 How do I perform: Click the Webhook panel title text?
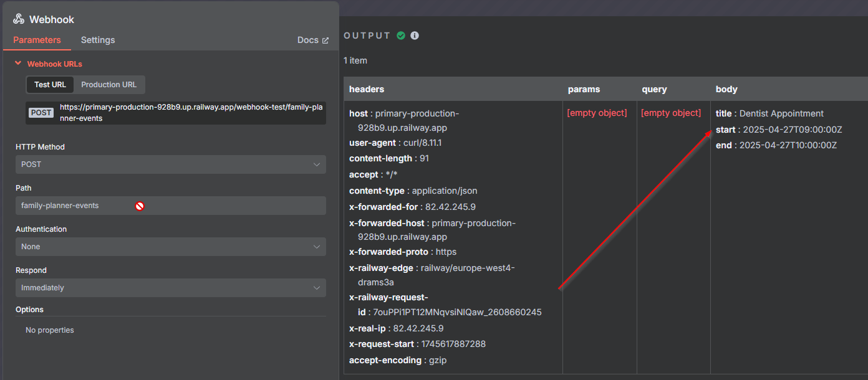(x=52, y=19)
